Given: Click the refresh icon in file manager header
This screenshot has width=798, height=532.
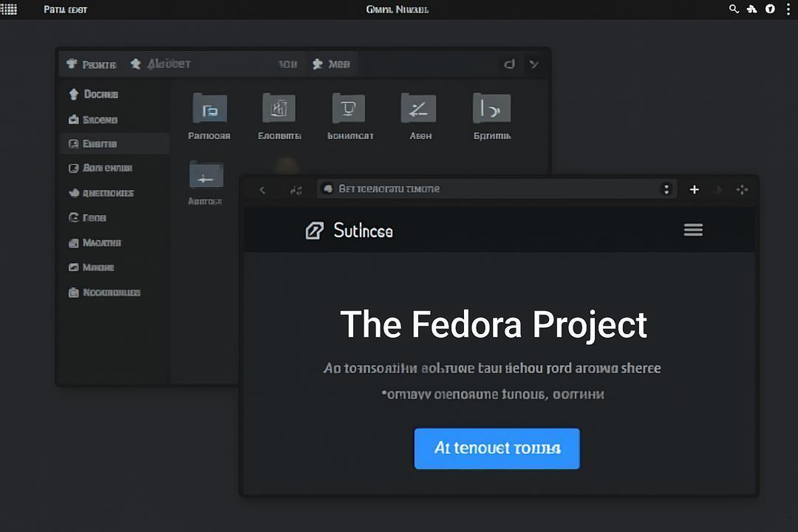Looking at the screenshot, I should click(509, 64).
